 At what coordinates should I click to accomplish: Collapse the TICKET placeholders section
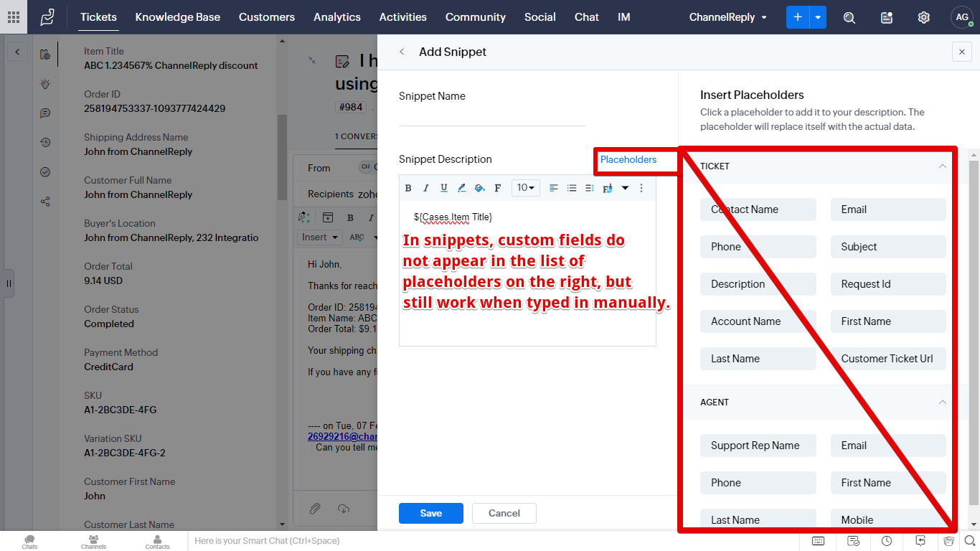pyautogui.click(x=943, y=166)
